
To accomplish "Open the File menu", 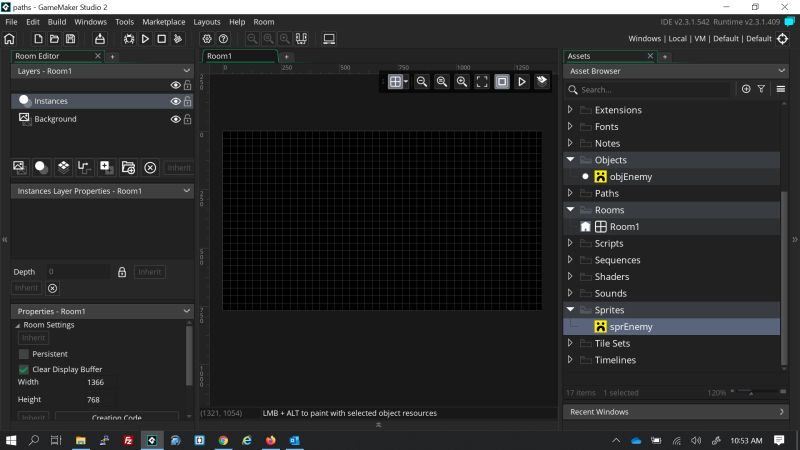I will (x=11, y=22).
